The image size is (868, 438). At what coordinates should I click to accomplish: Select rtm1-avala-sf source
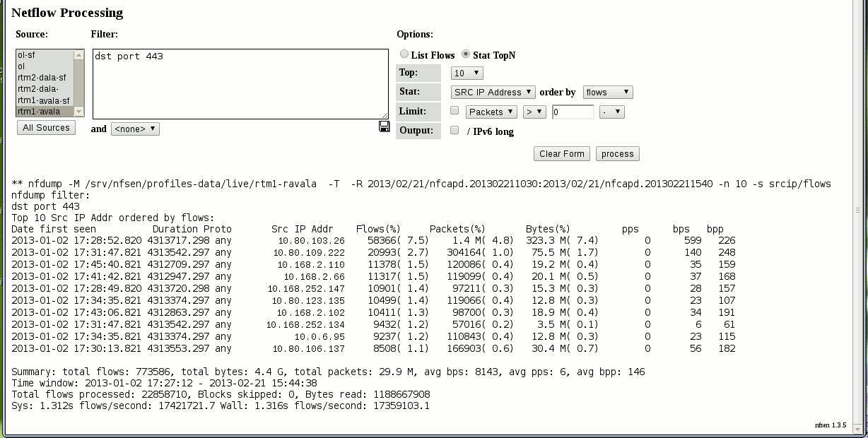click(x=45, y=100)
